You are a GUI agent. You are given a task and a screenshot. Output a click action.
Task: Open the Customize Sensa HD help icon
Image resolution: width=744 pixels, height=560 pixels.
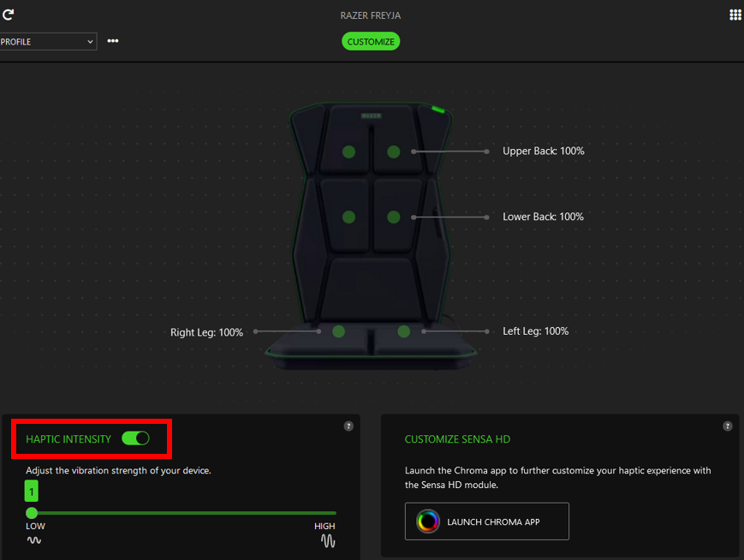pyautogui.click(x=727, y=426)
